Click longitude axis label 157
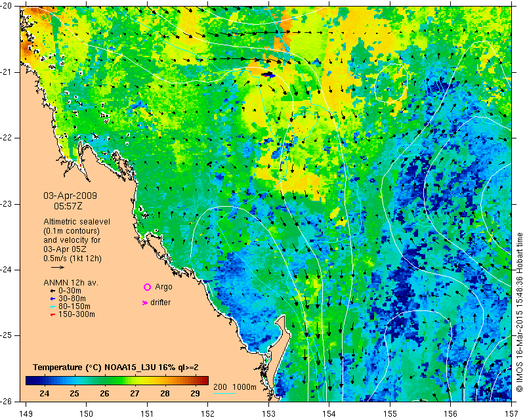The image size is (525, 420). point(511,414)
